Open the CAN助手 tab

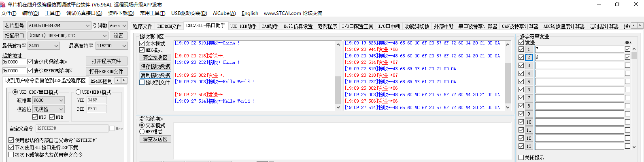270,26
